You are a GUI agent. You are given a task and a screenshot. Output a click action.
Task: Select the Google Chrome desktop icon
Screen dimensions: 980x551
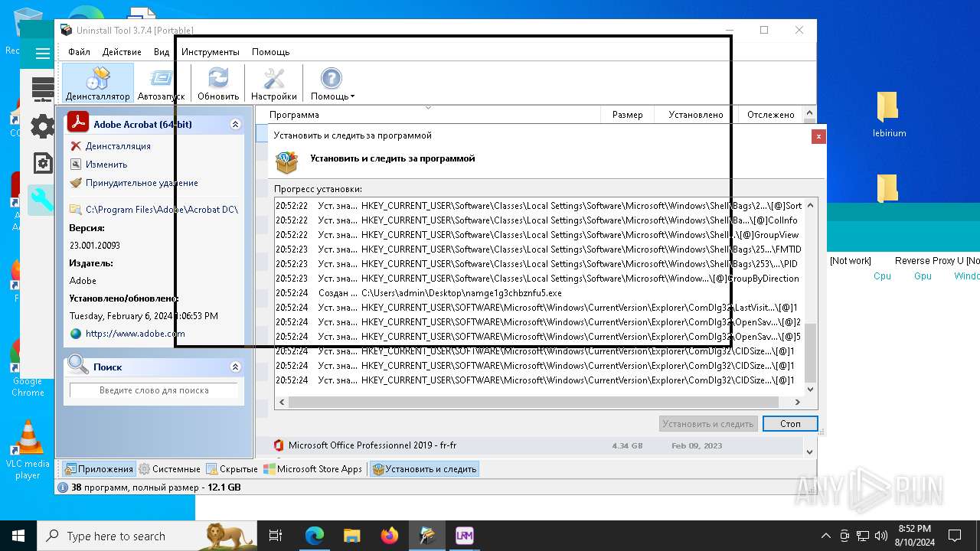click(28, 367)
